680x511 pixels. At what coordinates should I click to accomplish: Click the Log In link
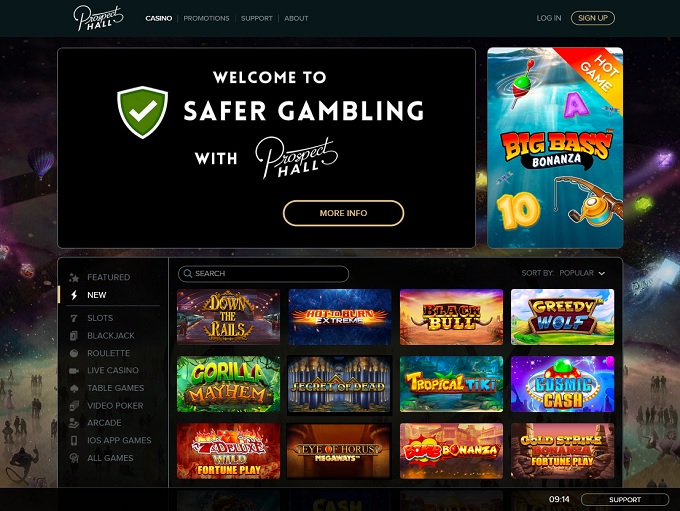pyautogui.click(x=549, y=18)
